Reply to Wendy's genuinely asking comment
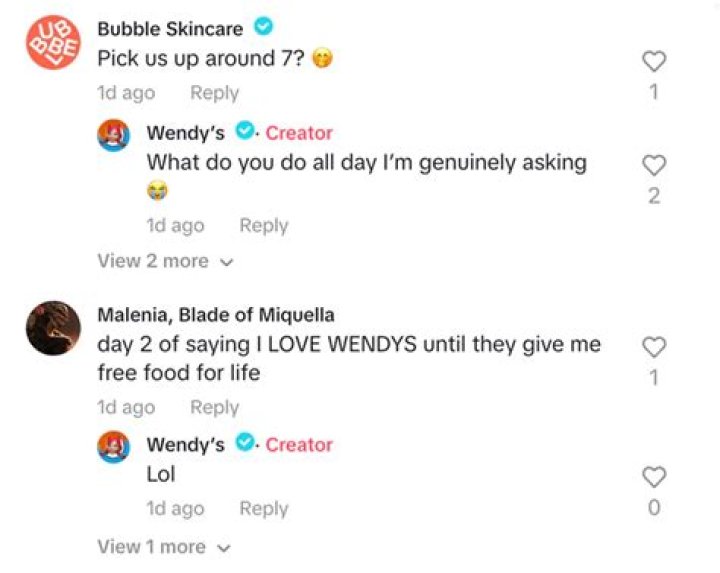 [x=263, y=226]
